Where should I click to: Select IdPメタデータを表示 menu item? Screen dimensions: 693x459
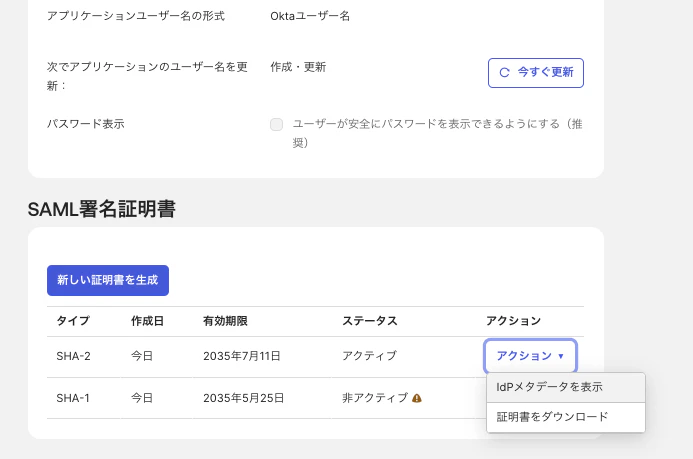pos(566,387)
